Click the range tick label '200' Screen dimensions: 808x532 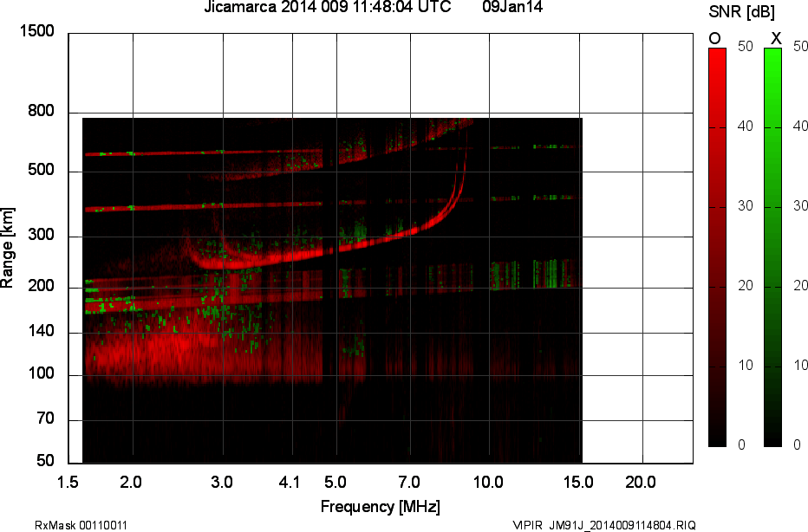tap(42, 286)
